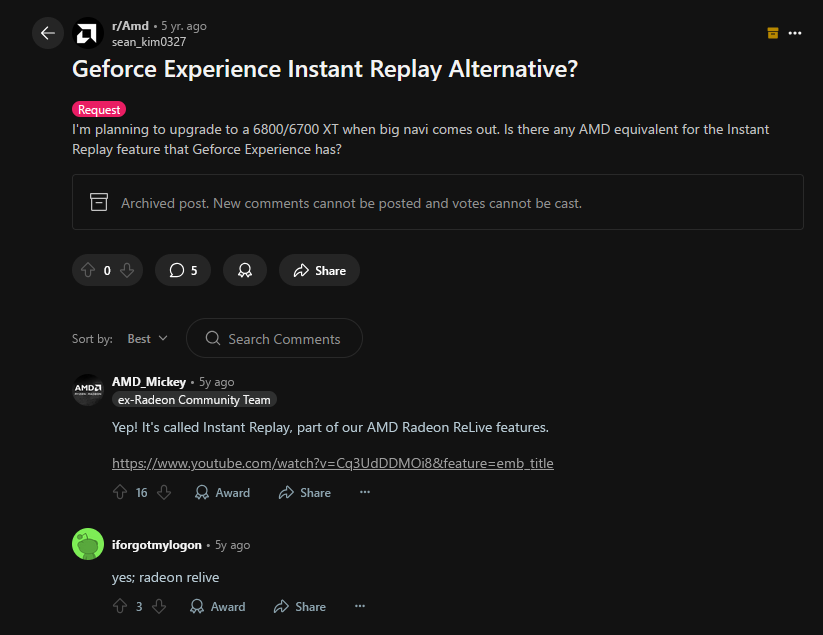Go back using the arrow button
This screenshot has height=635, width=823.
pos(48,33)
